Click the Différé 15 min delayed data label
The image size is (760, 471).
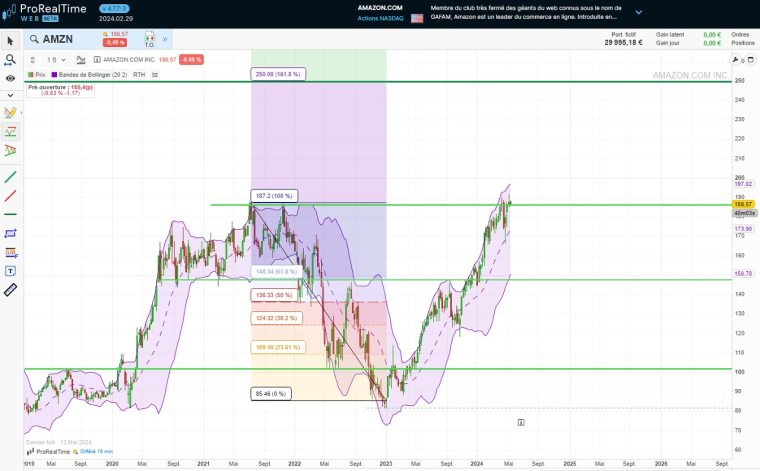(96, 452)
